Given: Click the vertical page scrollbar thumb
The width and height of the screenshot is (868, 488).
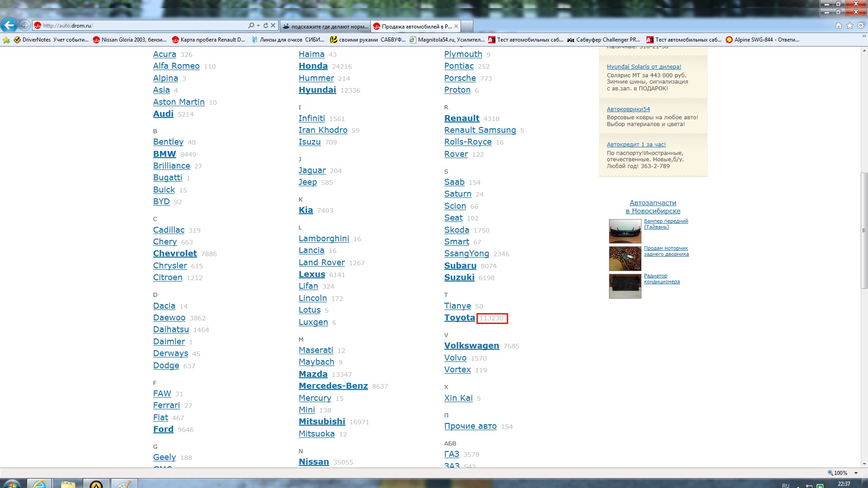Looking at the screenshot, I should 864,230.
